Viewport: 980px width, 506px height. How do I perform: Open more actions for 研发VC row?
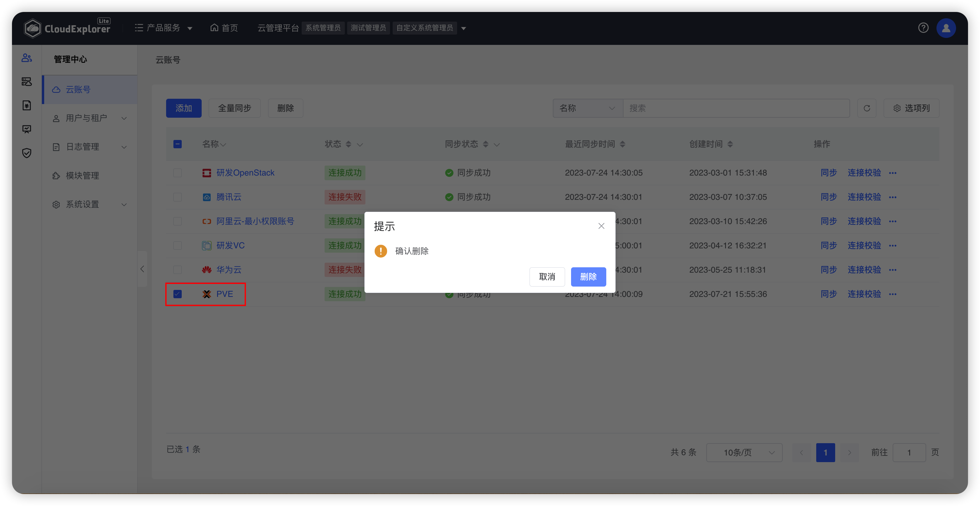(x=893, y=246)
